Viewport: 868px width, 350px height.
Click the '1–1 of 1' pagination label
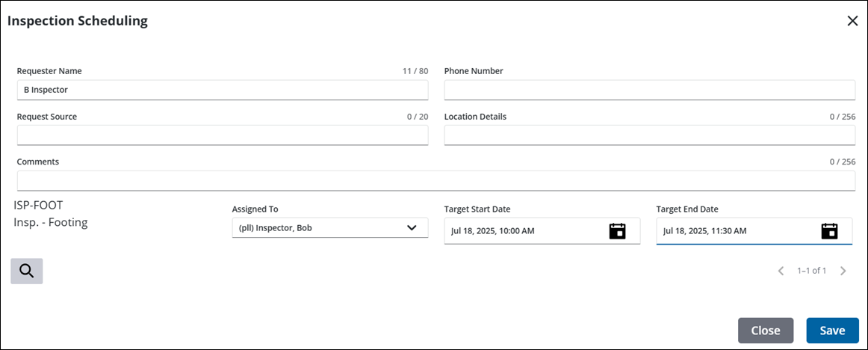811,271
